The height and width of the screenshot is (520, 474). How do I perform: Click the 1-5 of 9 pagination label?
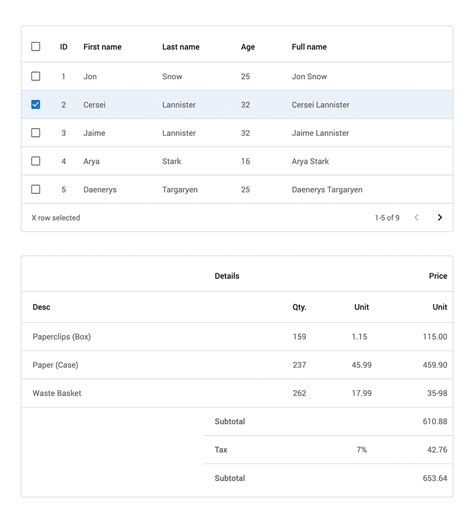(x=387, y=218)
